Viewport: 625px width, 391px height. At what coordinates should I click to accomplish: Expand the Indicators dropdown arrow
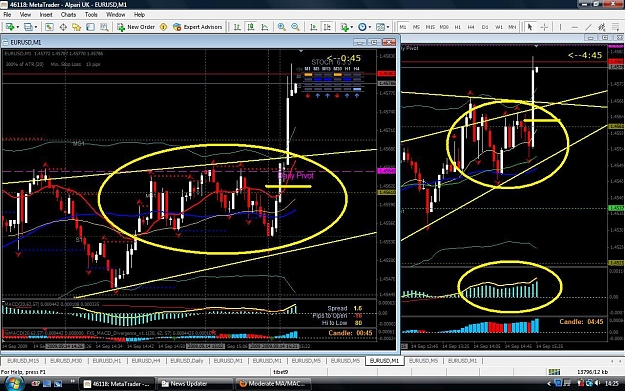tap(352, 27)
